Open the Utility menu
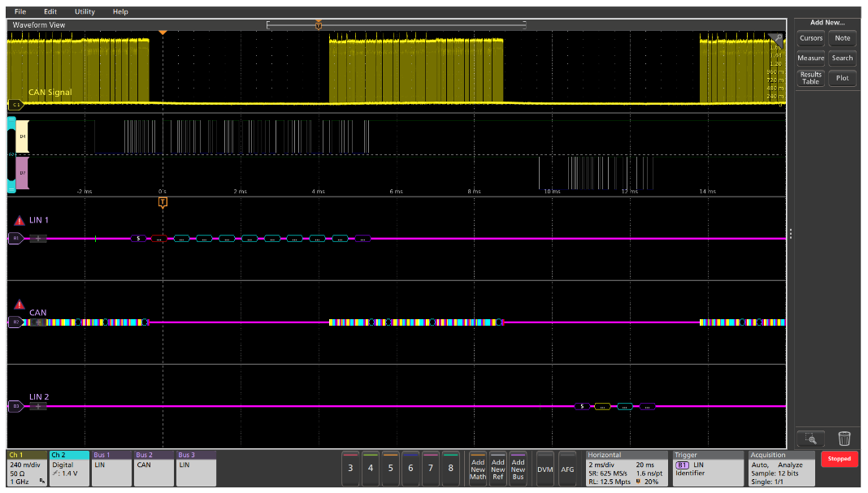This screenshot has height=493, width=868. 83,11
